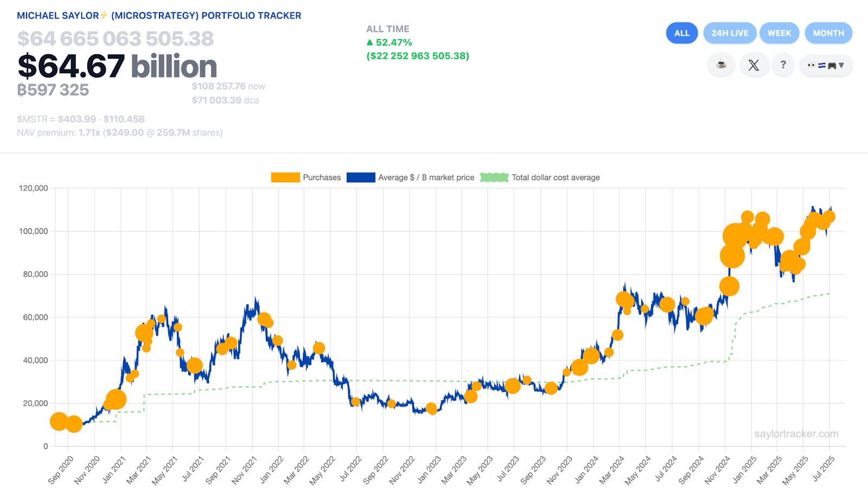
Task: Click the Michael Saylor Portfolio Tracker title
Action: 159,16
